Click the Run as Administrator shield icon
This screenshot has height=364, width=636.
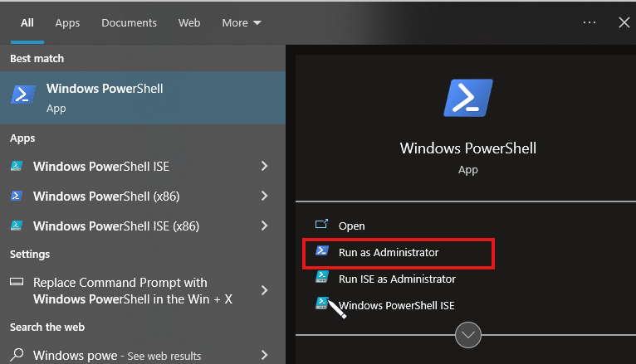point(322,251)
